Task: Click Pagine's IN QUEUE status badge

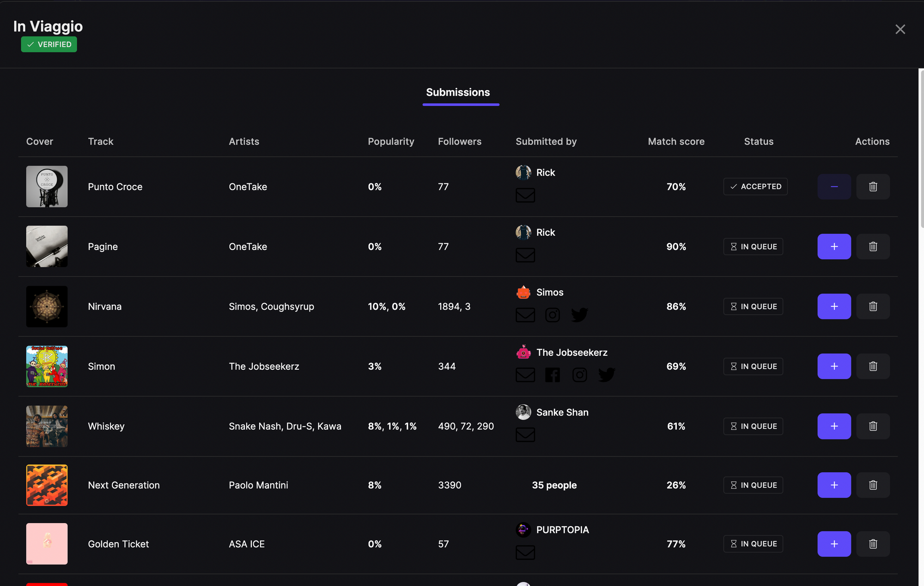Action: 753,246
